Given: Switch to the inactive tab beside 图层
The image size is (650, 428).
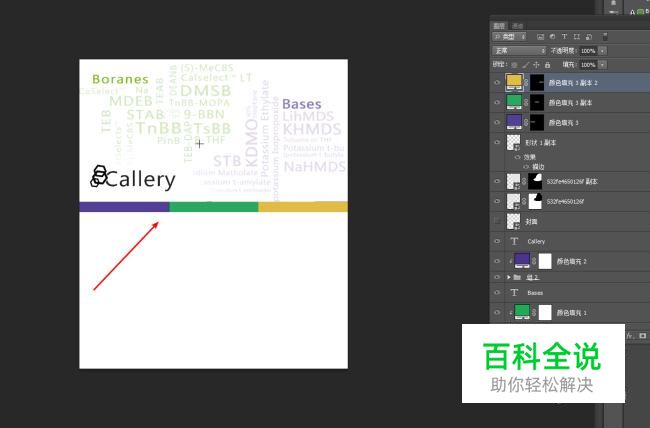Looking at the screenshot, I should pyautogui.click(x=518, y=26).
